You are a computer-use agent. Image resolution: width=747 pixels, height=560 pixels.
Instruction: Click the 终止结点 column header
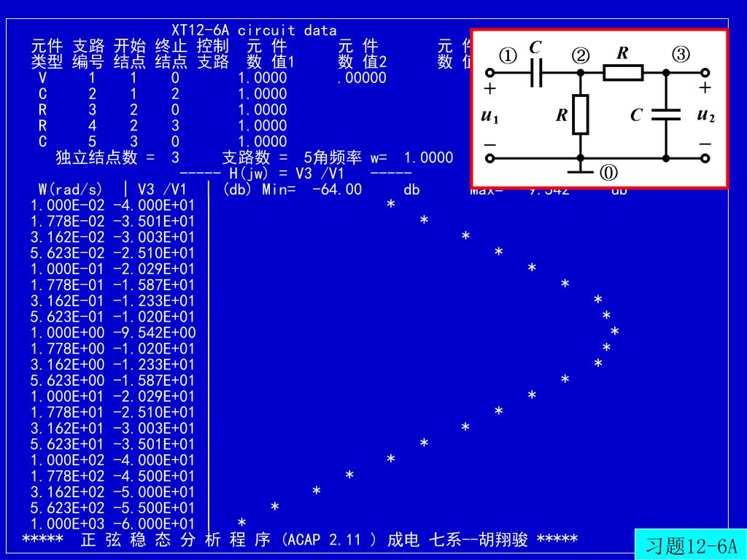[171, 54]
